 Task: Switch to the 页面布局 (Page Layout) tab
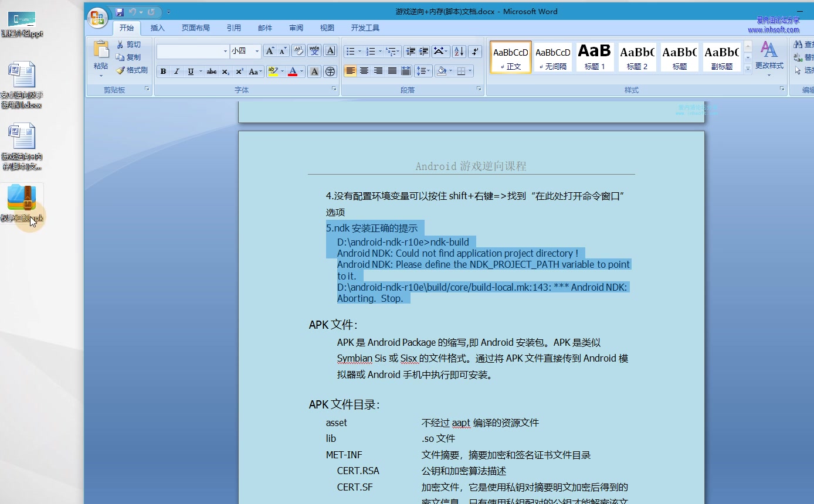tap(195, 28)
